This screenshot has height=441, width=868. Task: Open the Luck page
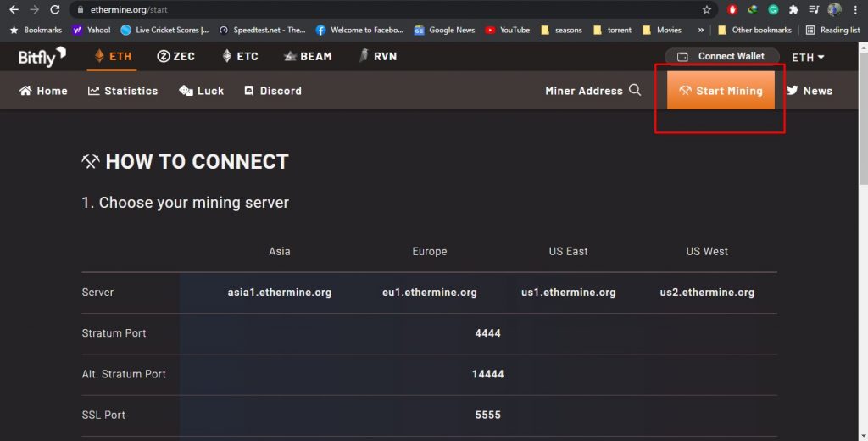[202, 90]
